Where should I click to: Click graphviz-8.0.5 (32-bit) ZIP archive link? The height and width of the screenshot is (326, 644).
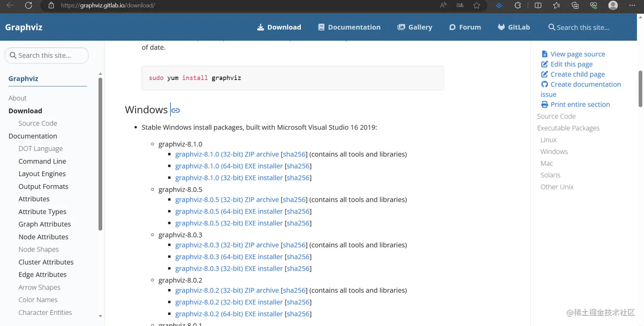(227, 200)
